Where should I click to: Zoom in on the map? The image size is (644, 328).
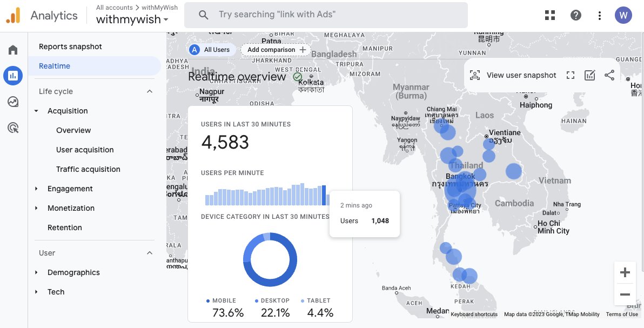click(x=625, y=272)
